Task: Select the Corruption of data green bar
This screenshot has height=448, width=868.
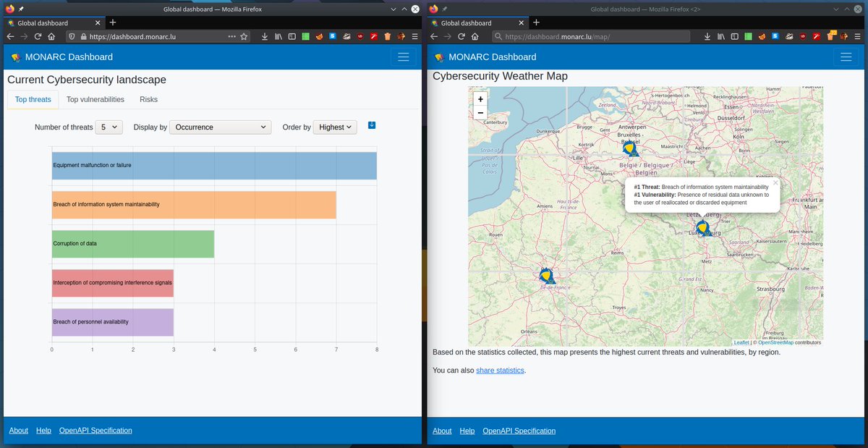Action: coord(133,244)
